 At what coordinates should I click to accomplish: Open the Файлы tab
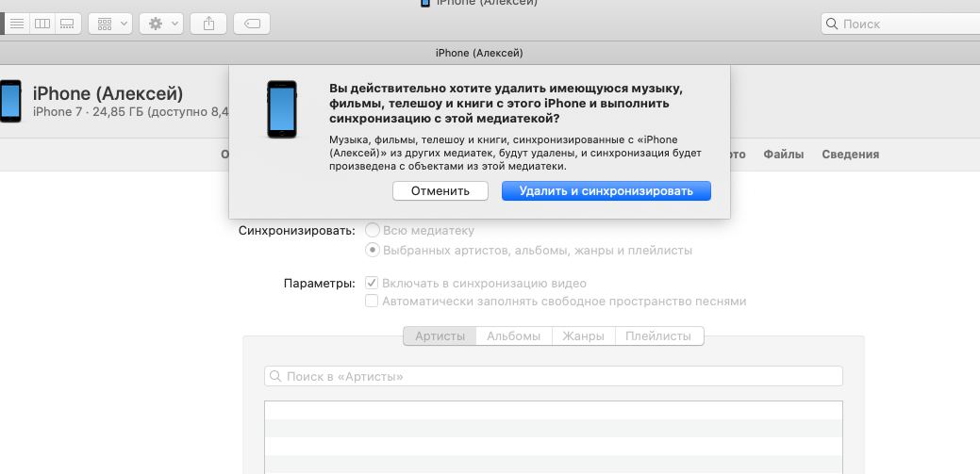[x=783, y=155]
